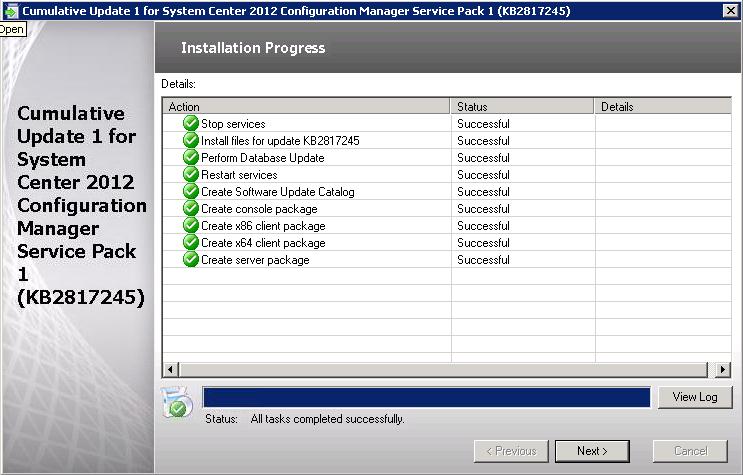The height and width of the screenshot is (475, 743).
Task: Proceed with the Next button
Action: (x=591, y=451)
